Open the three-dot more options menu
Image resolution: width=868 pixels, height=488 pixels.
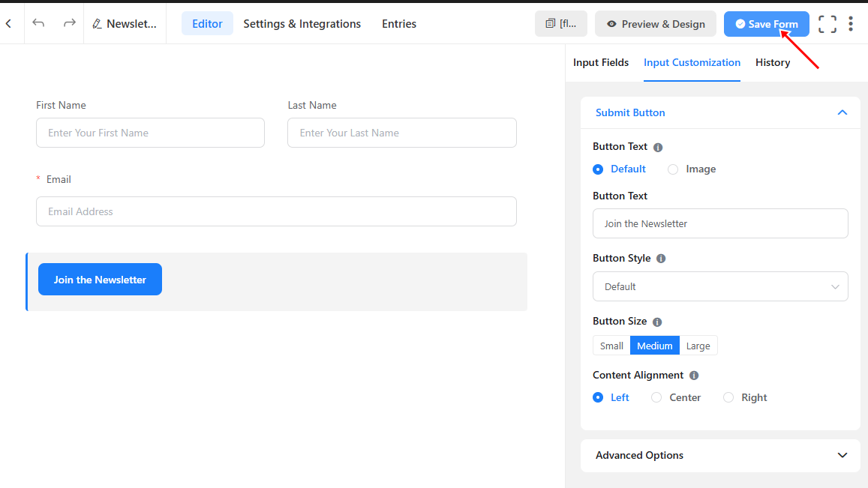pos(851,24)
